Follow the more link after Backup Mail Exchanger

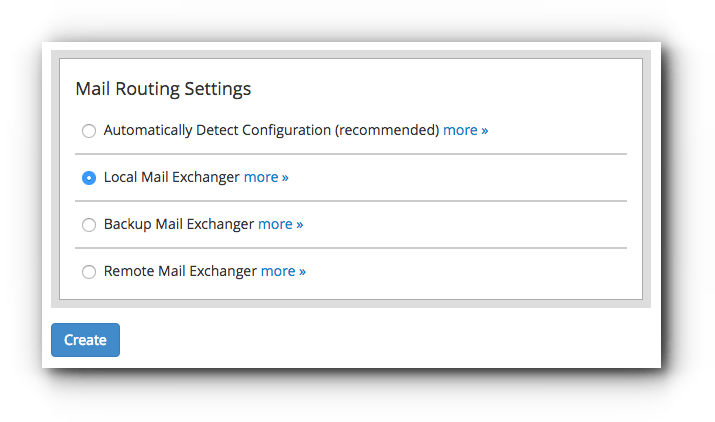pyautogui.click(x=280, y=224)
